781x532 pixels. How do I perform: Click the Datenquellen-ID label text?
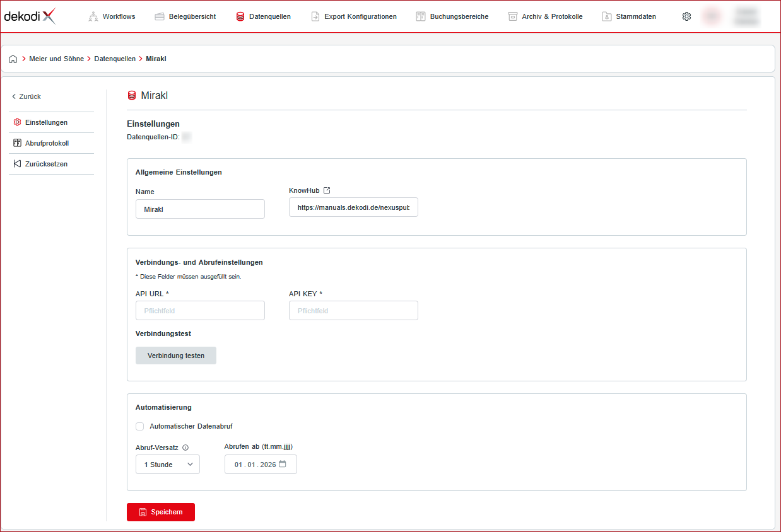154,137
